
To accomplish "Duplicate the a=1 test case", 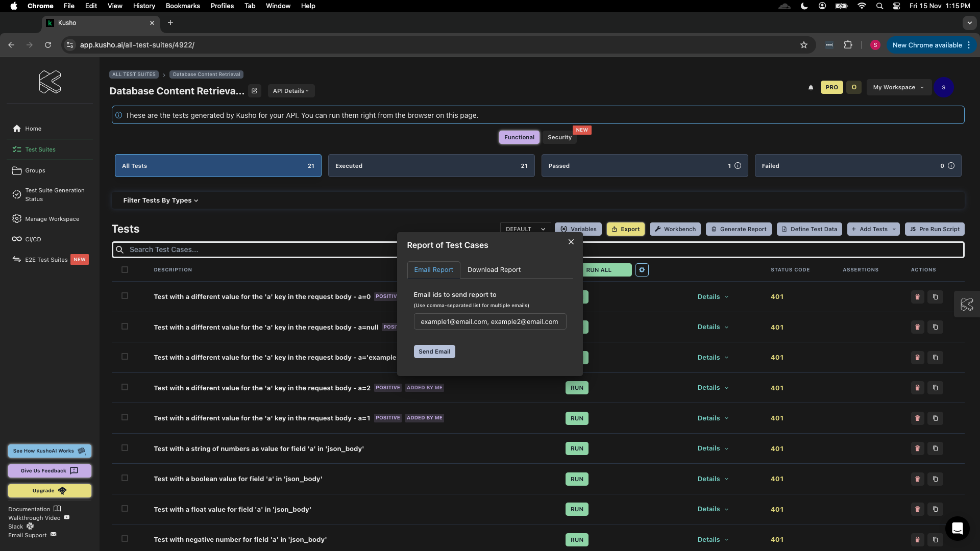I will point(935,418).
